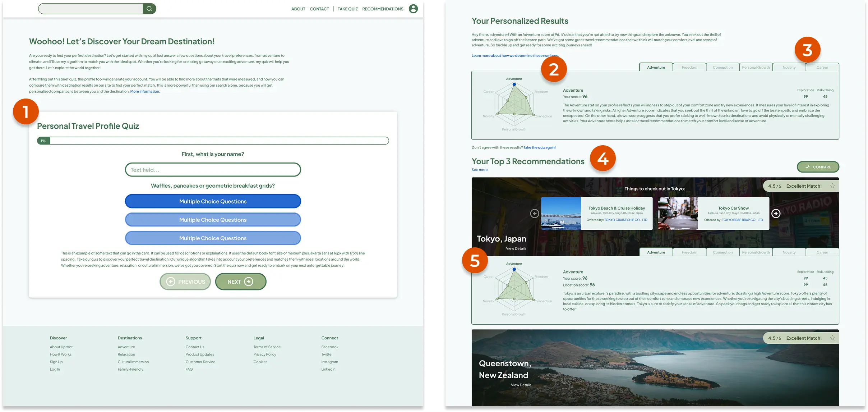The image size is (868, 412).
Task: Click the Take the quiz again link
Action: pyautogui.click(x=539, y=147)
